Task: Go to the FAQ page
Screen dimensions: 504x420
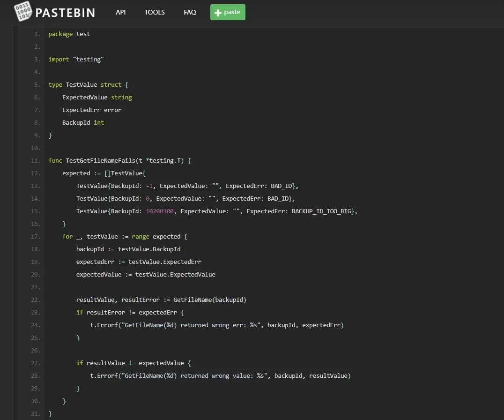Action: [190, 12]
